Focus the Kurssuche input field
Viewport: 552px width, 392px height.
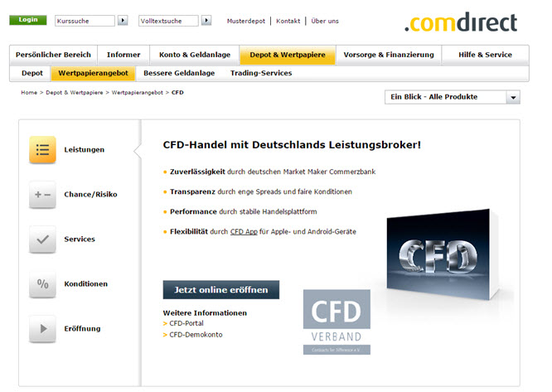pos(85,21)
